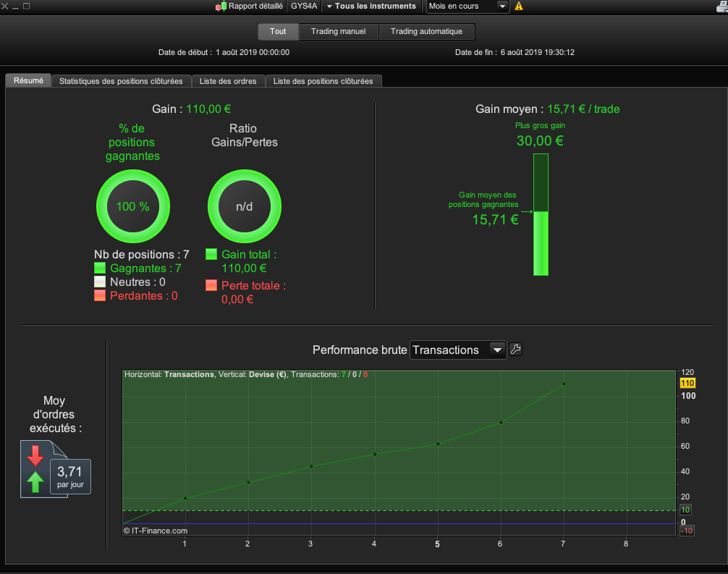Screen dimensions: 728x574
Task: Click transaction 7 data point on chart
Action: (x=564, y=384)
